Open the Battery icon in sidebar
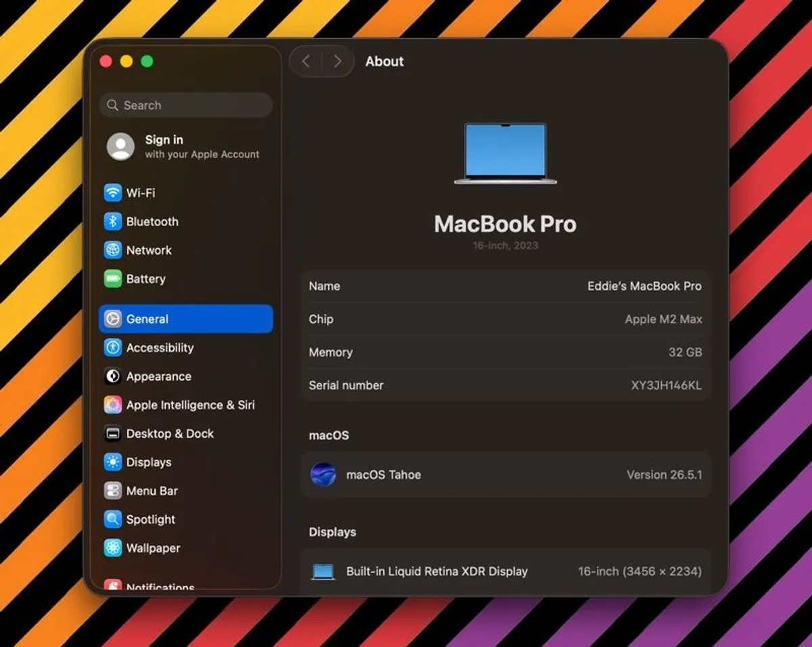 (112, 279)
